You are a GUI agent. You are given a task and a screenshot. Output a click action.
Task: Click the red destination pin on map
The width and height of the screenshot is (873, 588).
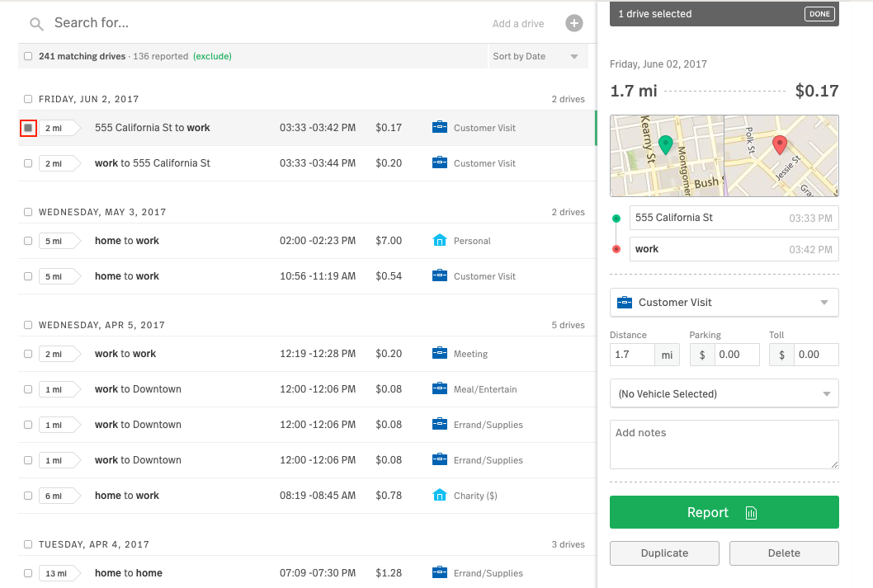pos(780,144)
